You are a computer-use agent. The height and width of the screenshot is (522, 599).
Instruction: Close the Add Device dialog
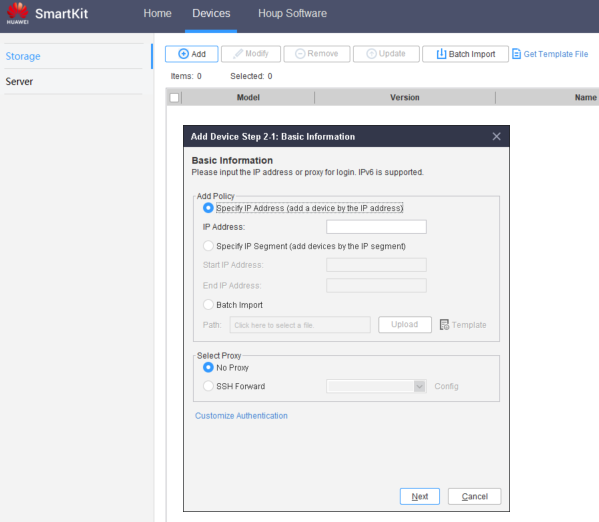[x=496, y=136]
